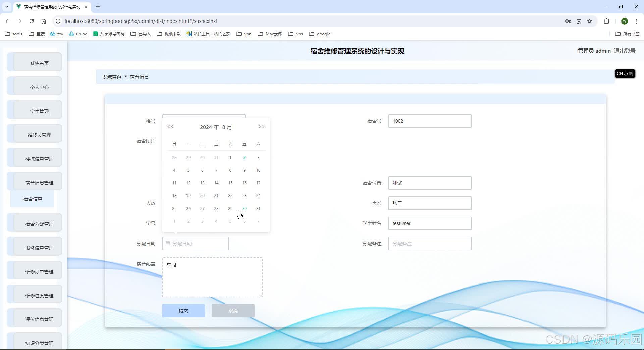Open the tools bookmark folder

tap(13, 34)
